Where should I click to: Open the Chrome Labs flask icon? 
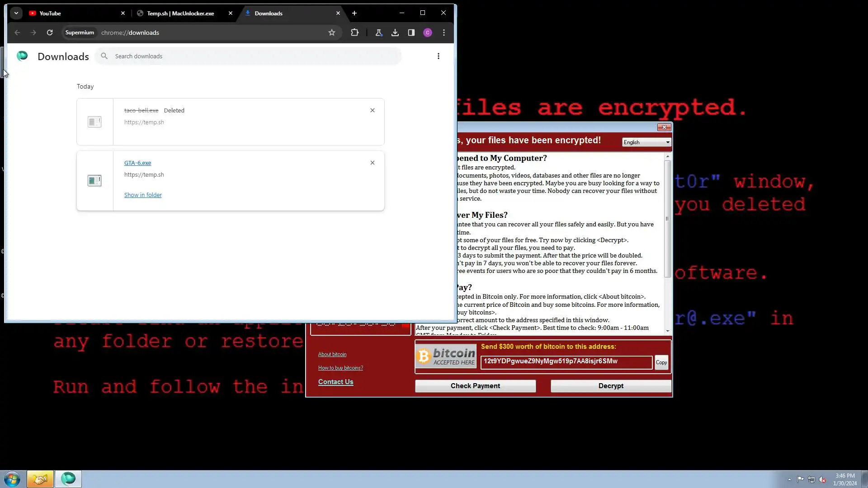379,33
